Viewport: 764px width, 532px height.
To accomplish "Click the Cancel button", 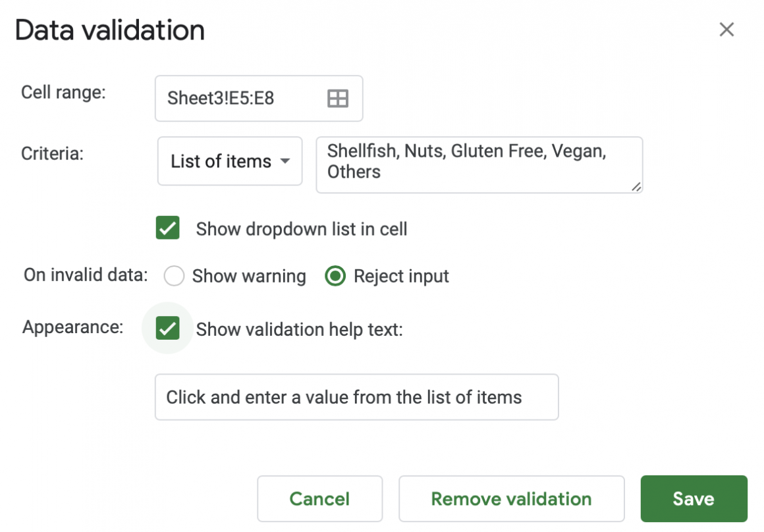I will (319, 498).
